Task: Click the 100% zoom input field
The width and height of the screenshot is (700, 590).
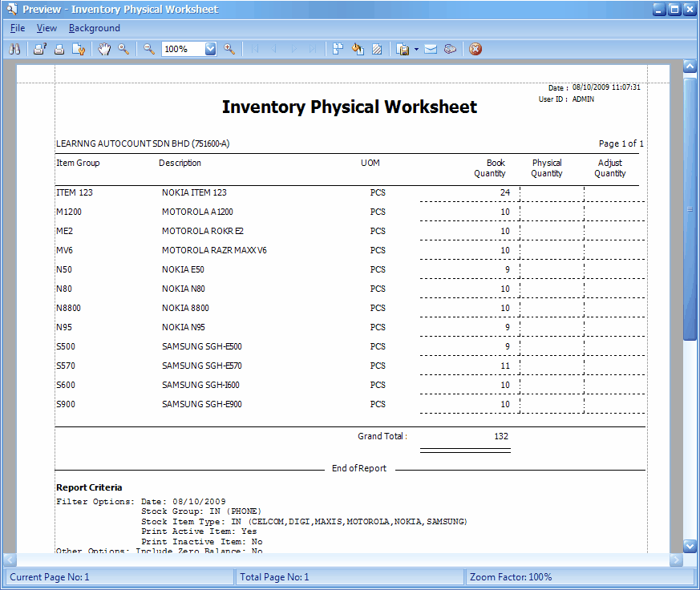Action: click(184, 49)
